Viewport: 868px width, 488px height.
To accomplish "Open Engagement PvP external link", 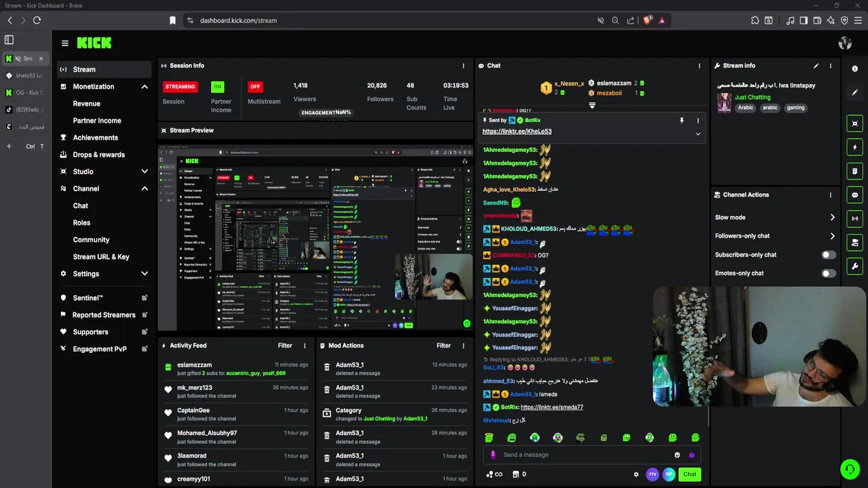I will point(144,349).
